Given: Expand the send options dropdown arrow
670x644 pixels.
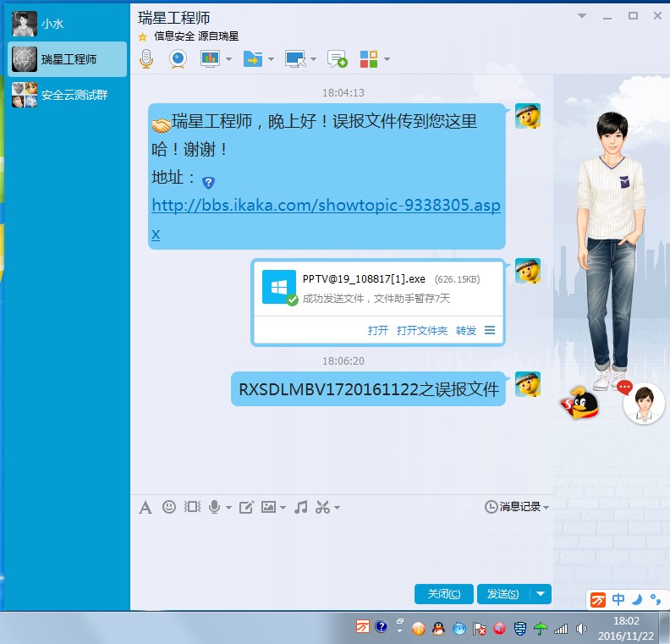Looking at the screenshot, I should tap(541, 594).
